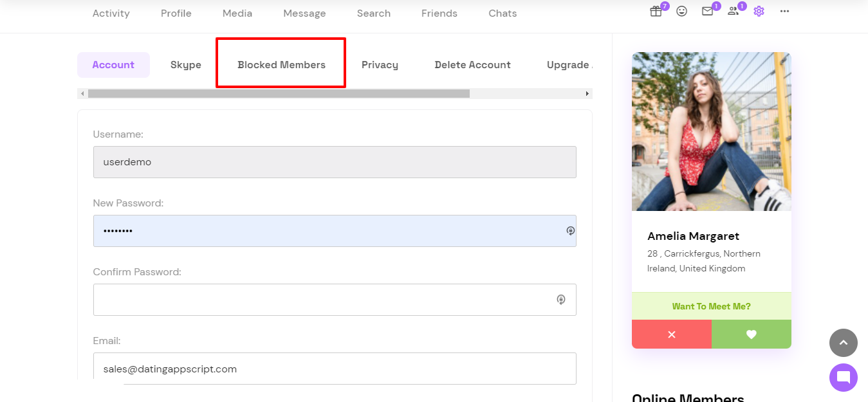The width and height of the screenshot is (868, 402).
Task: Open the three-dots more options menu
Action: (x=784, y=12)
